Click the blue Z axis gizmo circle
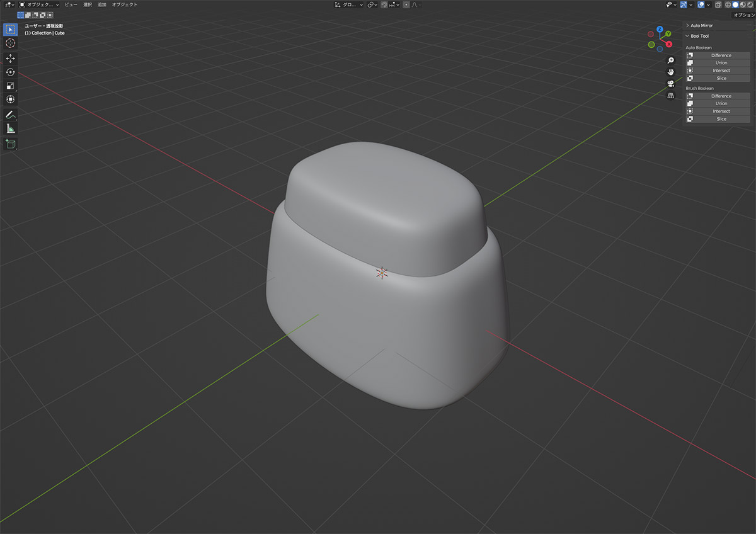756x534 pixels. coord(660,30)
